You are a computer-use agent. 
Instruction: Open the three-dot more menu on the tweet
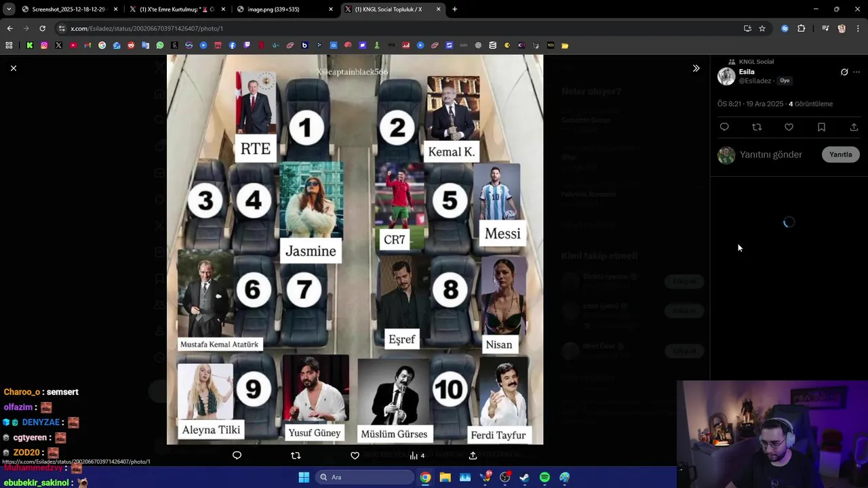pos(856,72)
